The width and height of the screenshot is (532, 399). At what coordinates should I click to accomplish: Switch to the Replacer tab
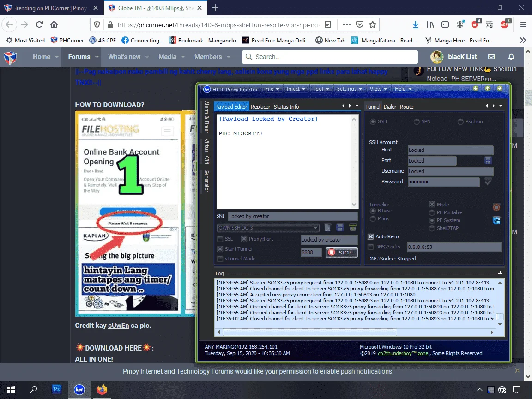point(260,107)
